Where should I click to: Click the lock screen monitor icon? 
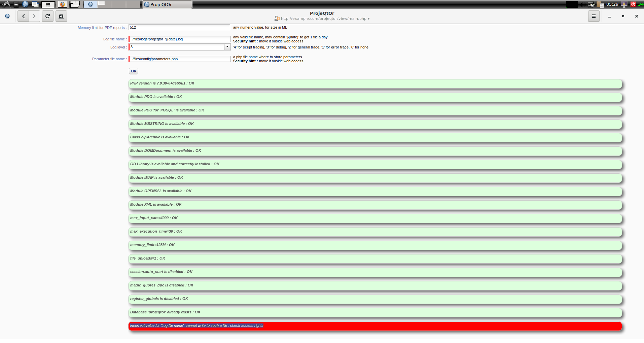tap(624, 4)
